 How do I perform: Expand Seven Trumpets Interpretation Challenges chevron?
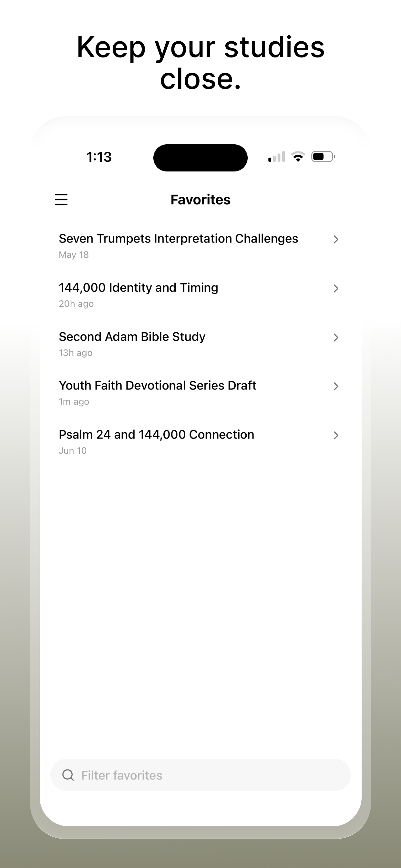point(336,239)
